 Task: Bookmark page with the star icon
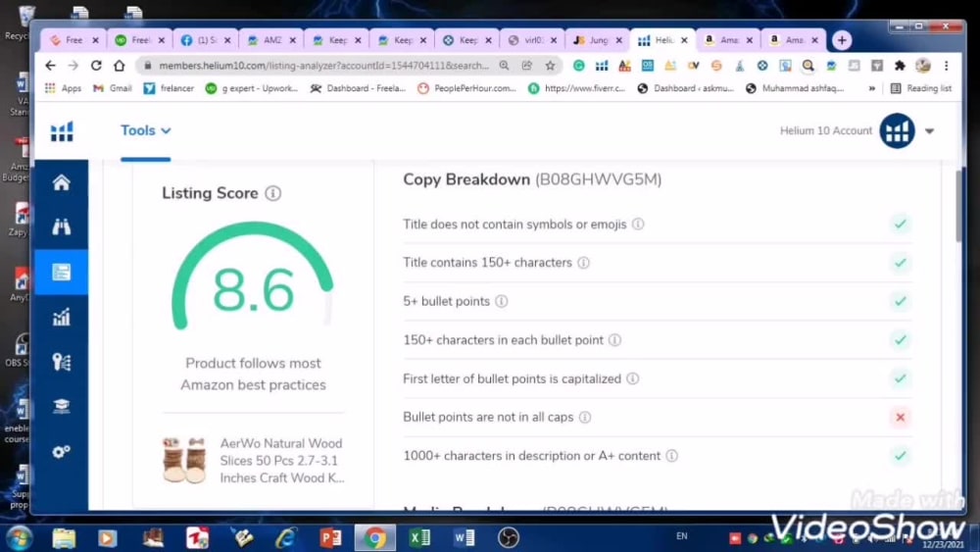(x=550, y=66)
